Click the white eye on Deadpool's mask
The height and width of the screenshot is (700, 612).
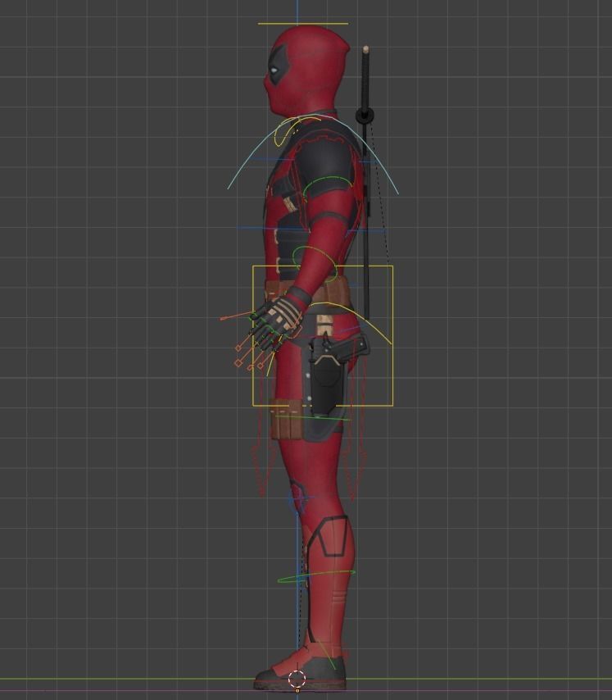(273, 70)
